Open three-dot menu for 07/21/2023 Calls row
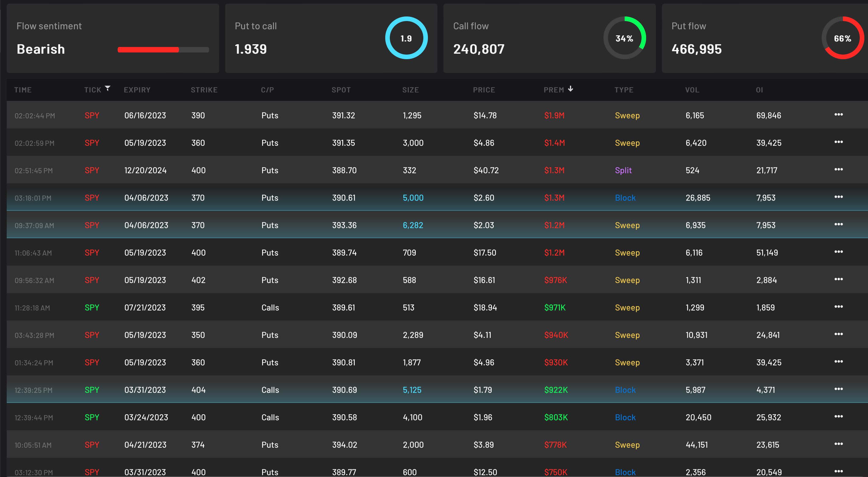The height and width of the screenshot is (477, 868). pyautogui.click(x=838, y=307)
